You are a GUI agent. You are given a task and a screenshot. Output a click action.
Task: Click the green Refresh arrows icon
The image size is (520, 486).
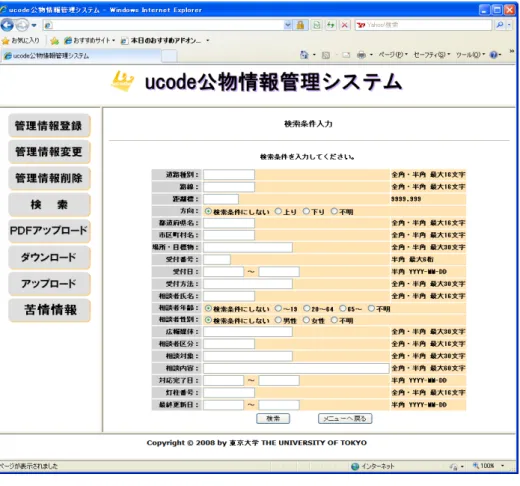[331, 25]
